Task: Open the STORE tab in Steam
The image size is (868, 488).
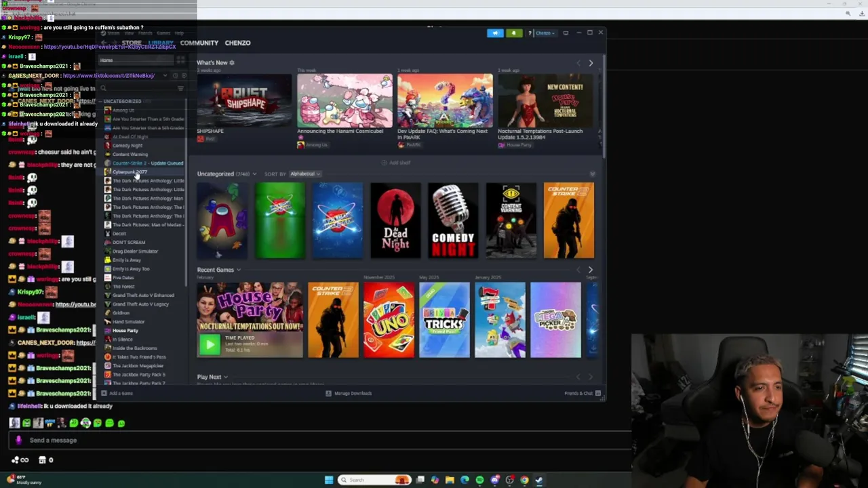Action: click(x=132, y=43)
